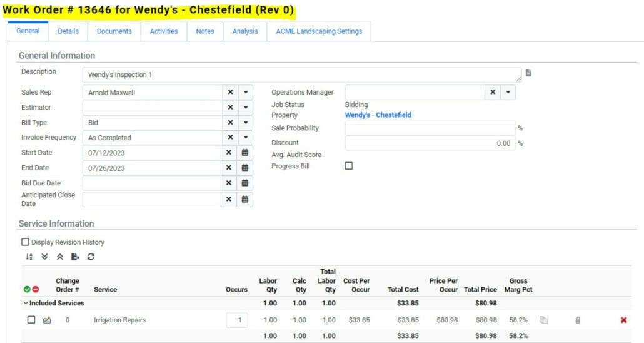Viewport: 644px width, 343px height.
Task: Click the expand all double-chevron down icon
Action: (44, 257)
